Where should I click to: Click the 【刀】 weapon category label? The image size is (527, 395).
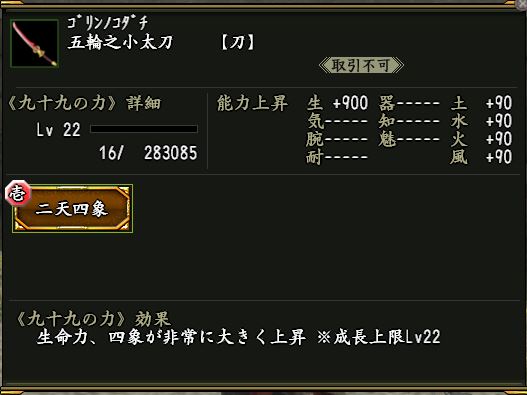coord(238,43)
